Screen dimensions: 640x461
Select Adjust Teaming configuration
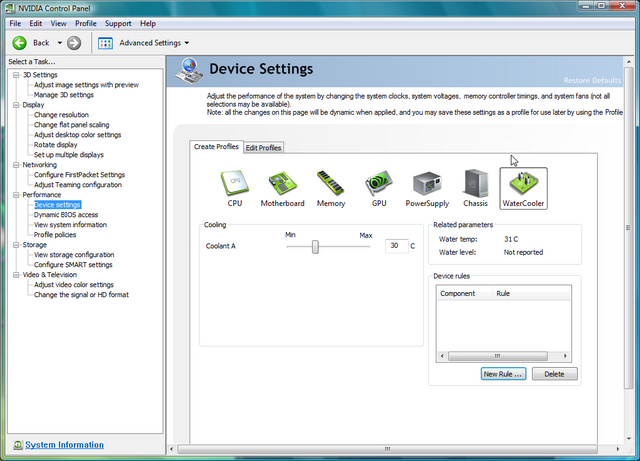(78, 185)
